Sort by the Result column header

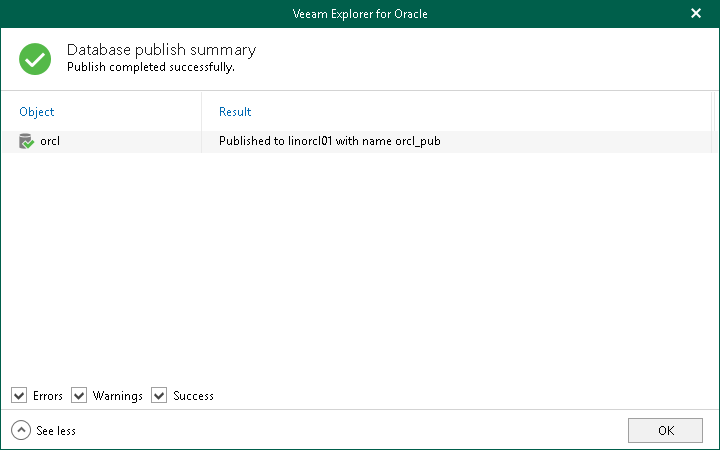point(235,112)
